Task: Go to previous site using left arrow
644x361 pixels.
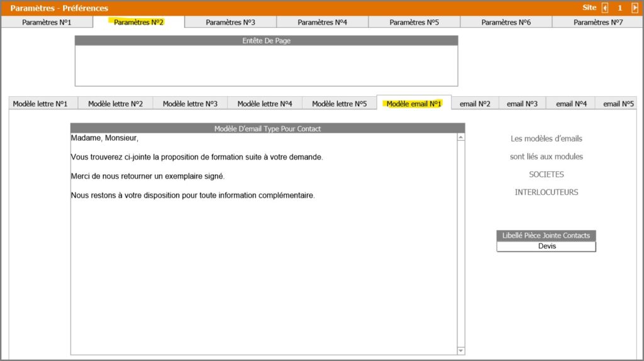Action: point(605,8)
